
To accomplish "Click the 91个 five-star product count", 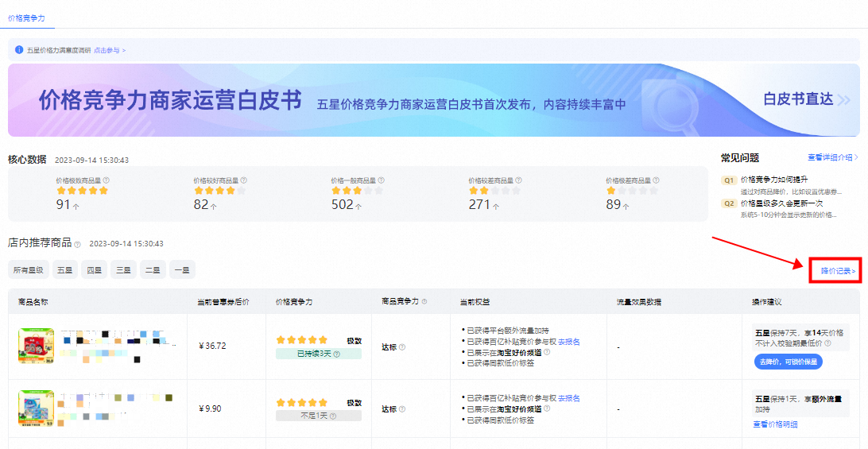I will tap(68, 205).
